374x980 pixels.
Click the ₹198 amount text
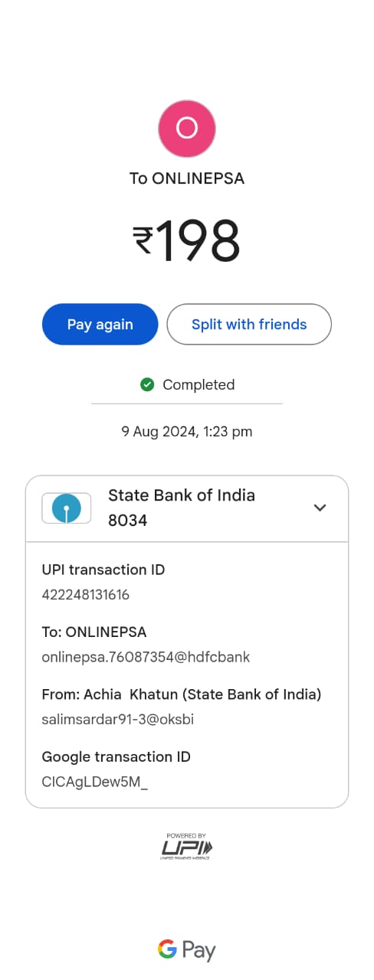187,241
